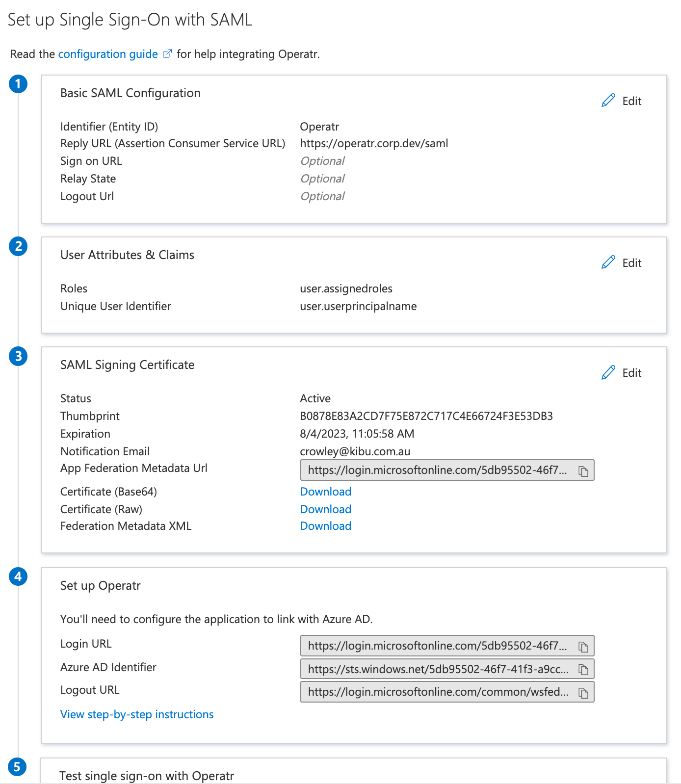The image size is (681, 784).
Task: Click the Login URL field
Action: pos(447,646)
